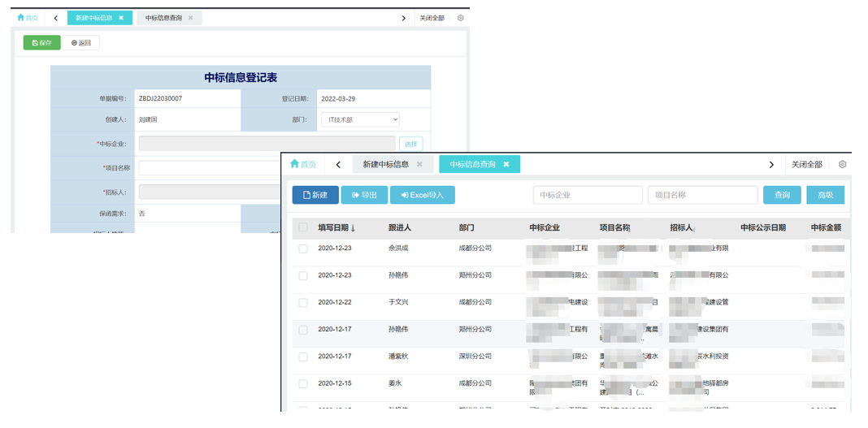Open settings gear in the front window

tap(842, 164)
